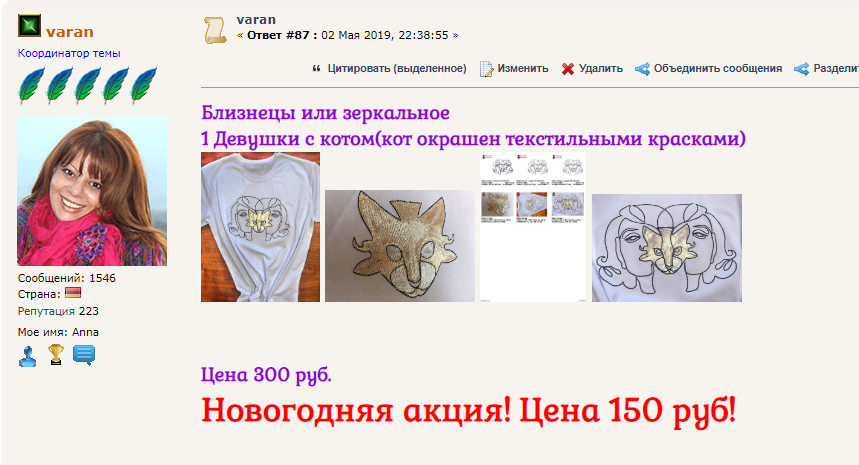Open the blue user profile icon
The image size is (859, 465).
(27, 356)
